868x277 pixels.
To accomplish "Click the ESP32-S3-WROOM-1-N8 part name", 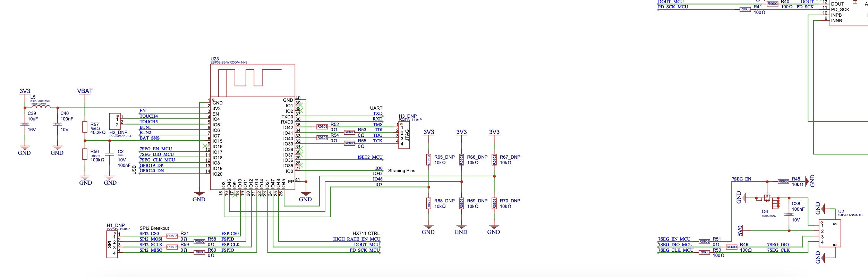I will click(229, 62).
